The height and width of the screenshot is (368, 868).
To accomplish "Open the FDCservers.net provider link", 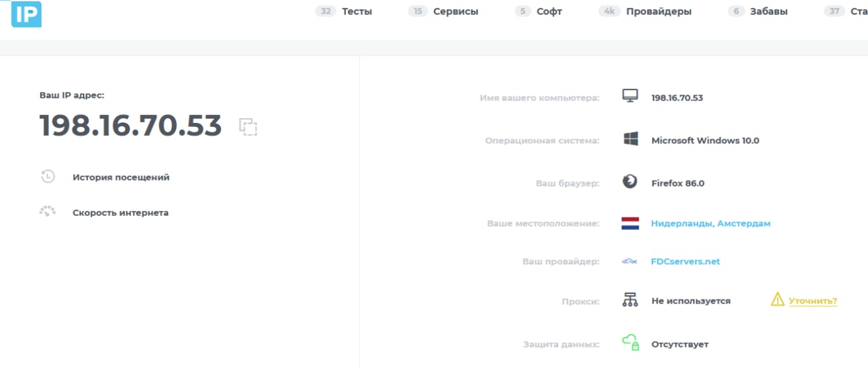I will coord(686,261).
